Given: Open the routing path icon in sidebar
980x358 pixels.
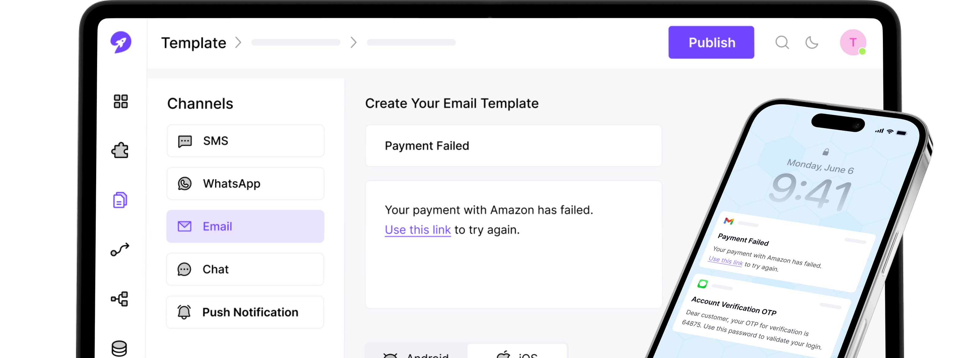Looking at the screenshot, I should pyautogui.click(x=120, y=250).
